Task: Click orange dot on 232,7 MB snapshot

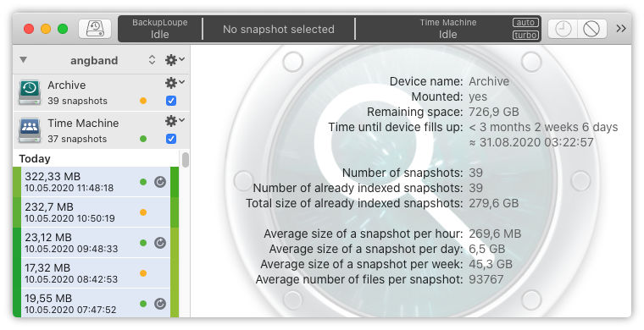Action: point(143,212)
